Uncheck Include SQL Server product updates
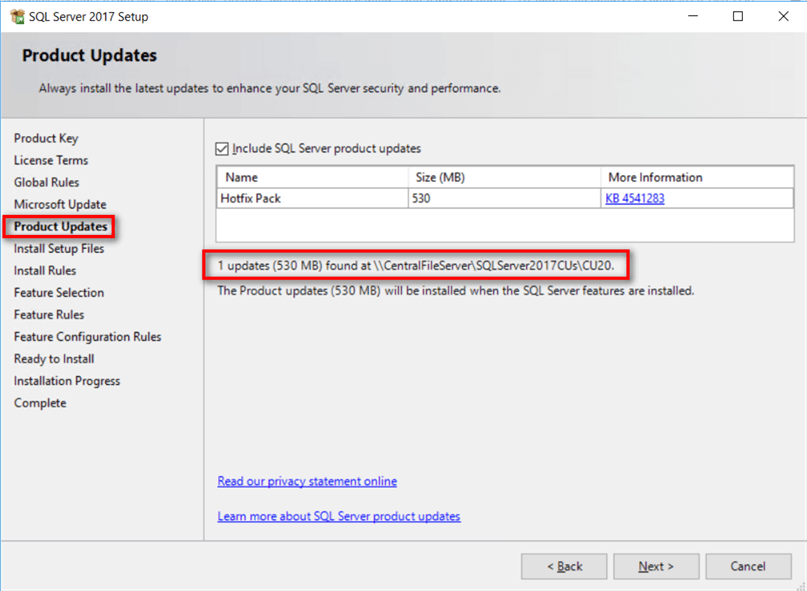Viewport: 807px width, 591px height. pyautogui.click(x=222, y=149)
